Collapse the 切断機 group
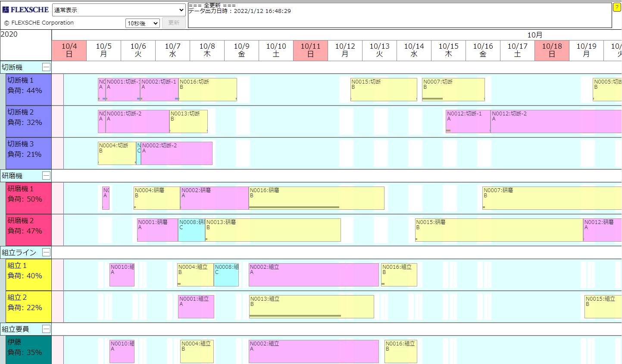 [x=46, y=67]
